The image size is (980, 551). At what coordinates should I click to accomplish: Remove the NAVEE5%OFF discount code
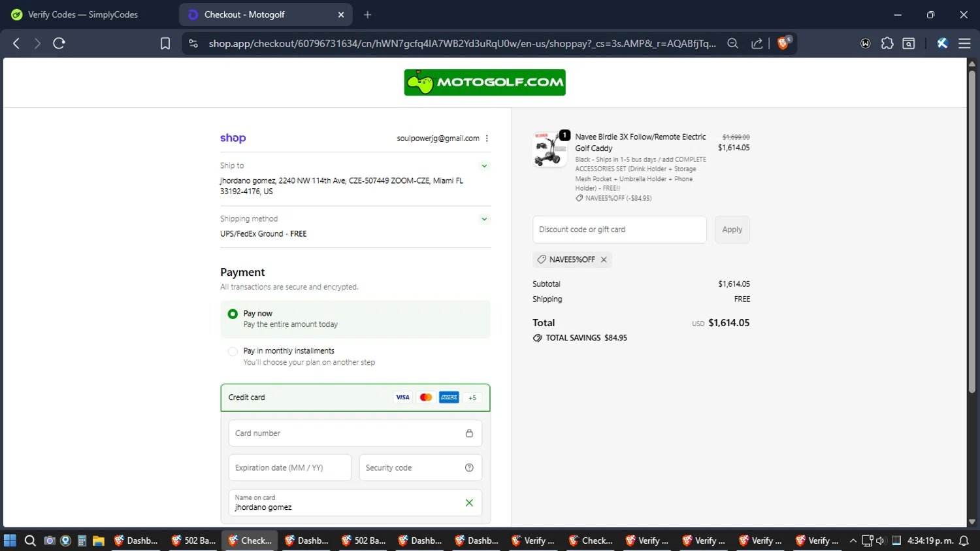coord(604,259)
